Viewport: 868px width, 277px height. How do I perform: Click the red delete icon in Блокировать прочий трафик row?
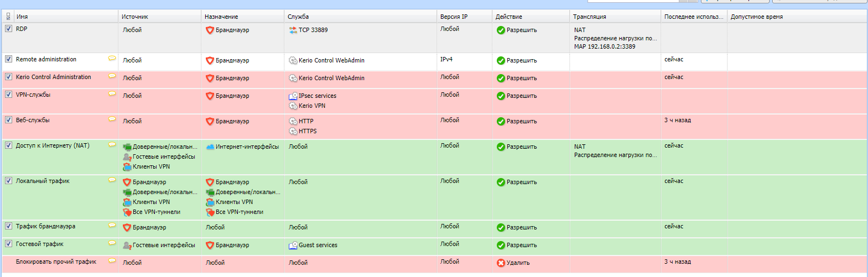click(501, 263)
